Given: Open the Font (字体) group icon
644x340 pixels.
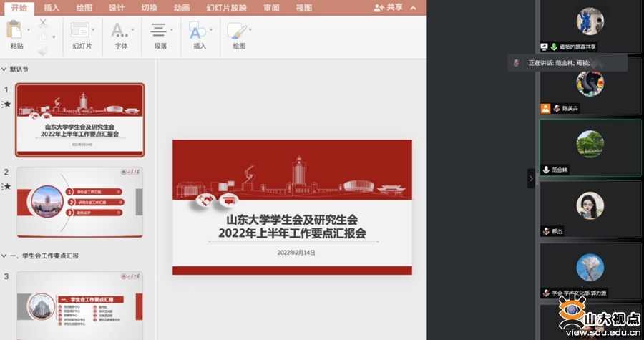Looking at the screenshot, I should [118, 30].
